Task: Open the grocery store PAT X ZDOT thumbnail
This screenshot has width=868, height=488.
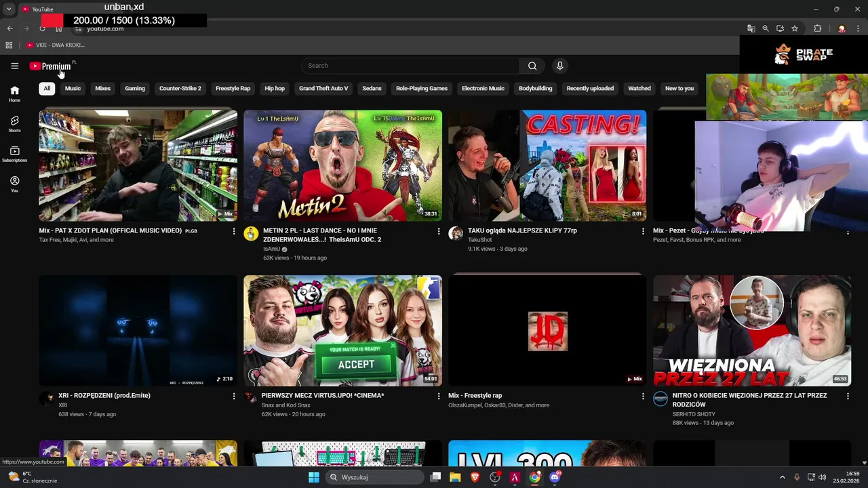Action: 138,166
